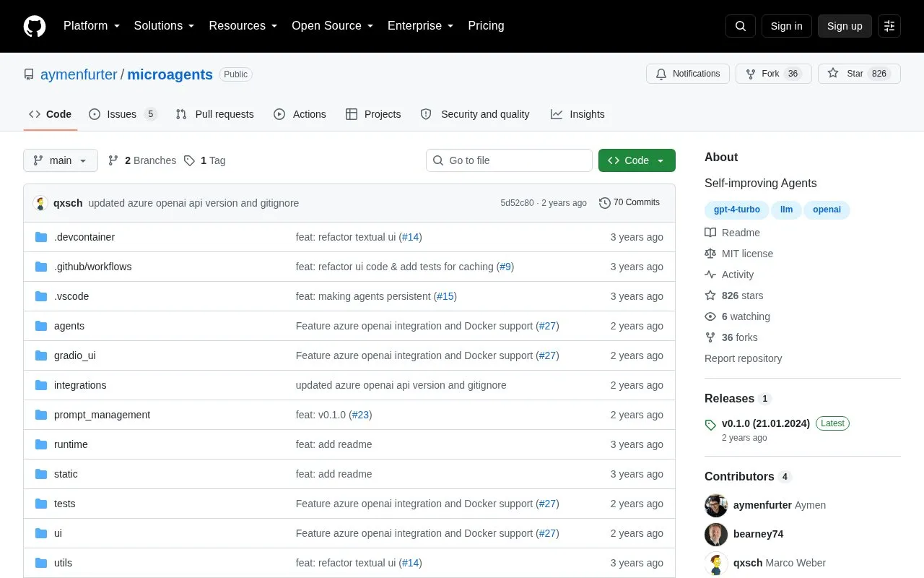Expand the Open Source menu
This screenshot has height=578, width=924.
click(x=333, y=26)
